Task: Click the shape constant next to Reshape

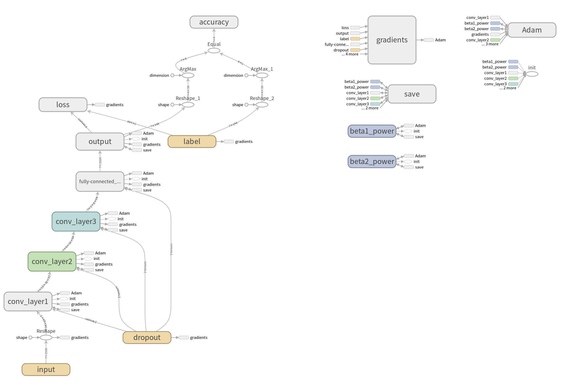Action: (30, 338)
